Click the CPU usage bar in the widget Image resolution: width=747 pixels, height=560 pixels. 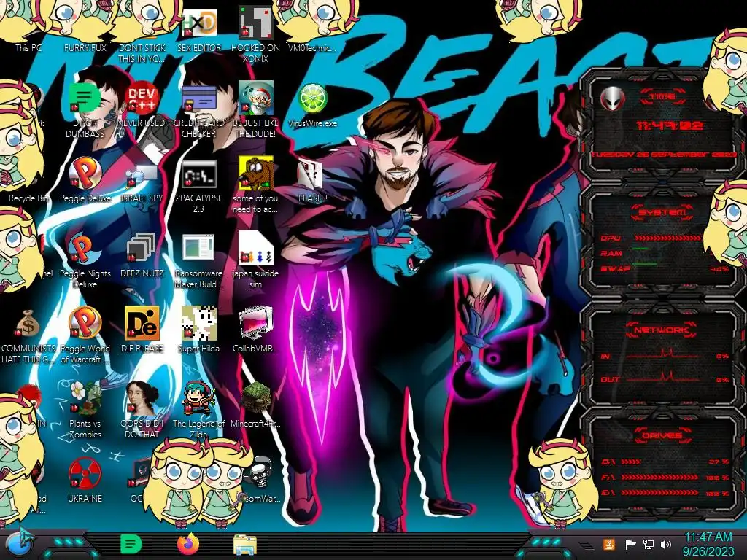[667, 238]
